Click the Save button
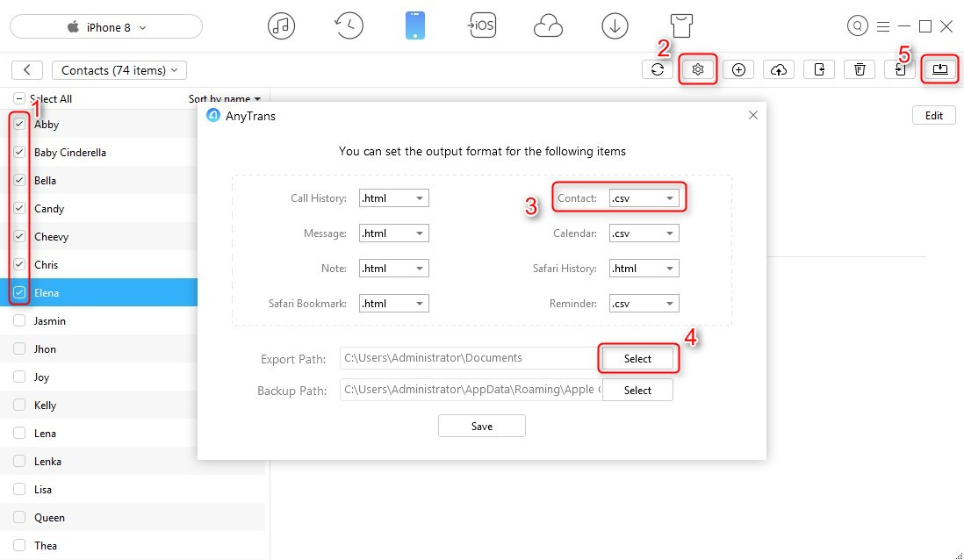This screenshot has width=964, height=560. point(481,426)
